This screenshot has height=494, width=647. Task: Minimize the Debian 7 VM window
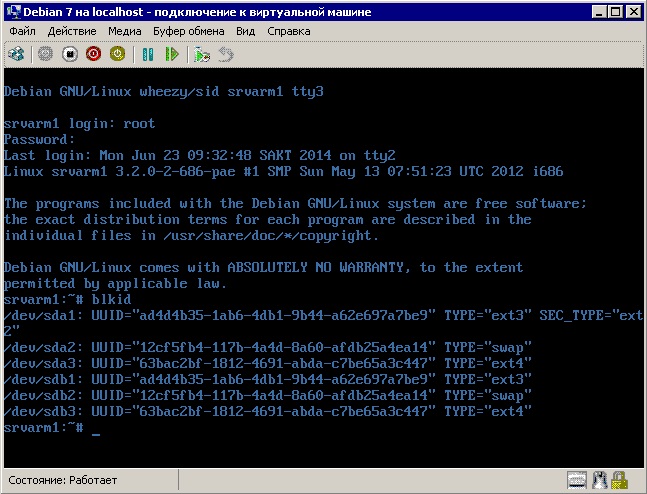tap(599, 12)
